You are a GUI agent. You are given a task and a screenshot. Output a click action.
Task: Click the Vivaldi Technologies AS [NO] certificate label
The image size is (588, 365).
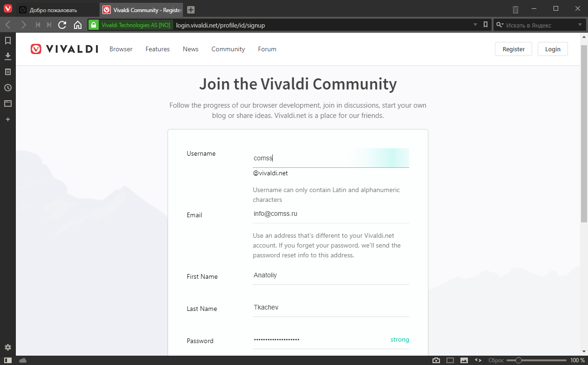[136, 25]
